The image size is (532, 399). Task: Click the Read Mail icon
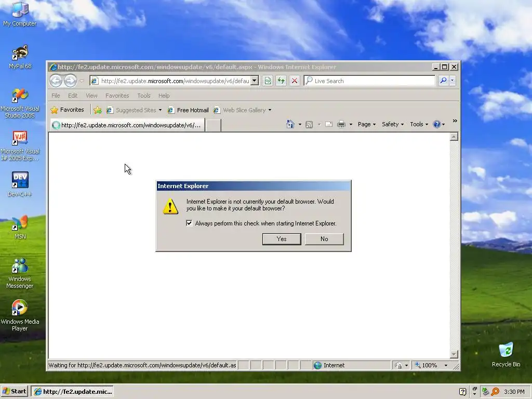[329, 124]
